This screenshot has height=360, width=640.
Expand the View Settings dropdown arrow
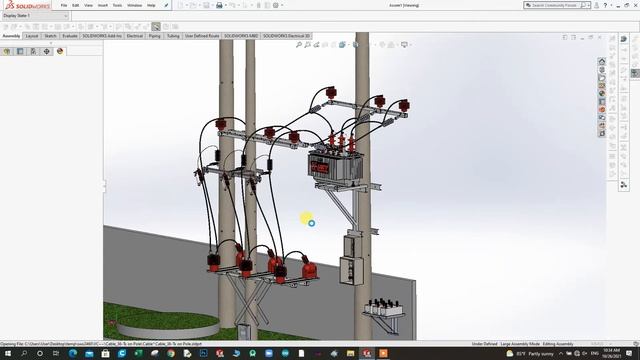410,44
